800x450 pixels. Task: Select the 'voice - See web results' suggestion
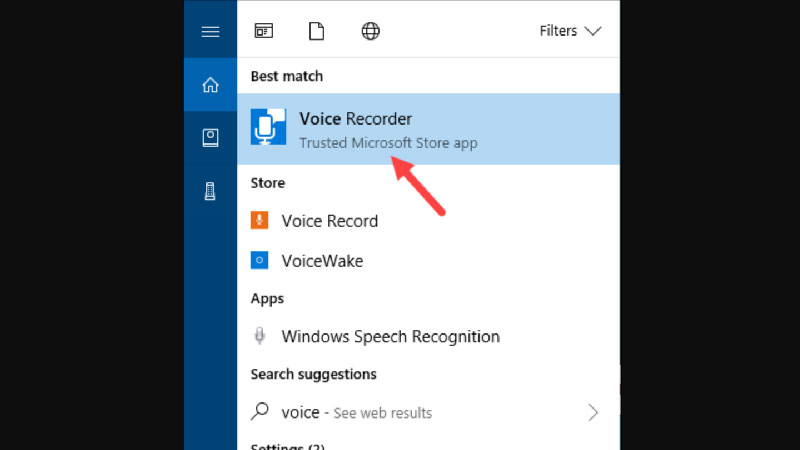pos(429,412)
